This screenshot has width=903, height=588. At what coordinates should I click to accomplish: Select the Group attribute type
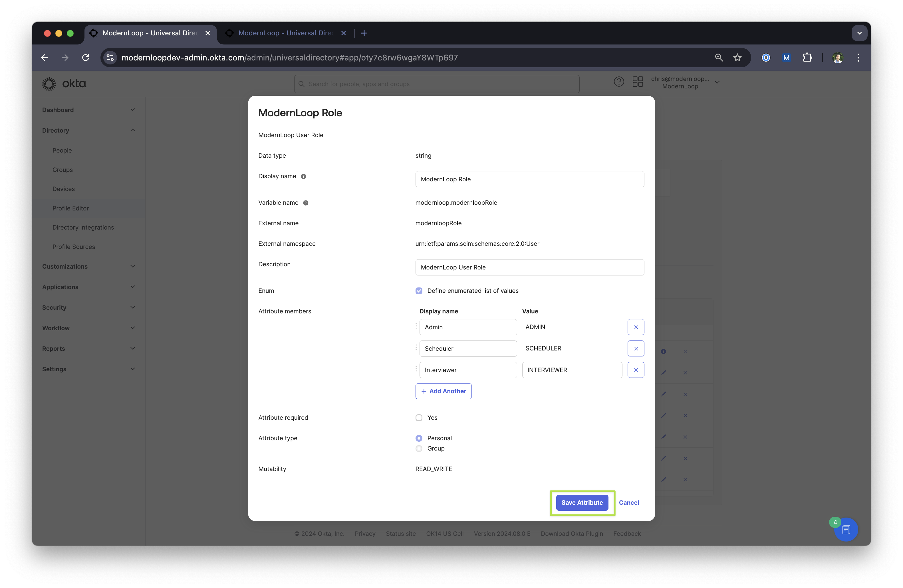pyautogui.click(x=419, y=449)
